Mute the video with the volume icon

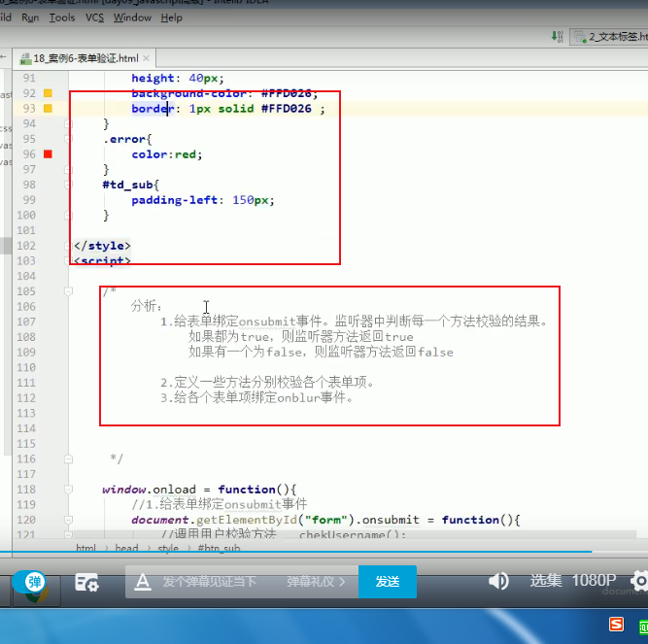tap(498, 581)
